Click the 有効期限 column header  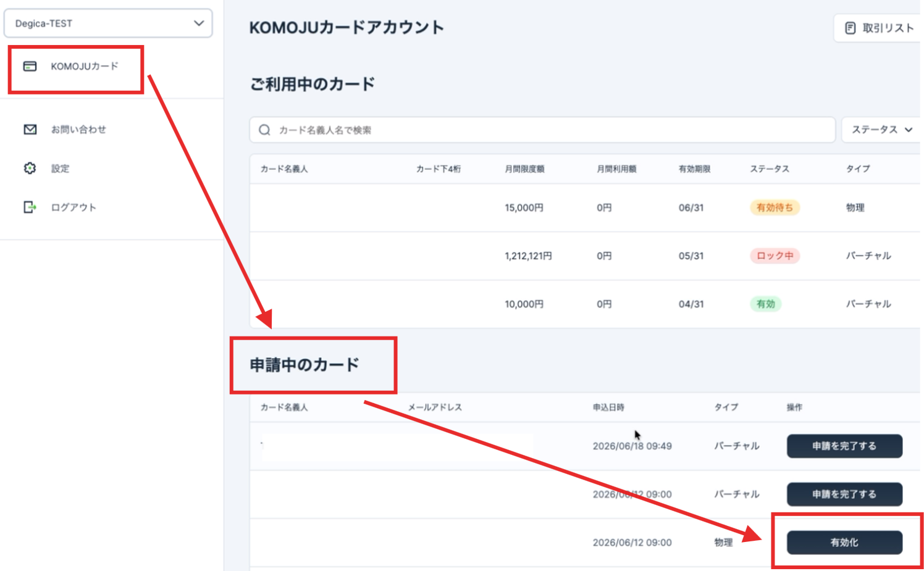pos(694,169)
